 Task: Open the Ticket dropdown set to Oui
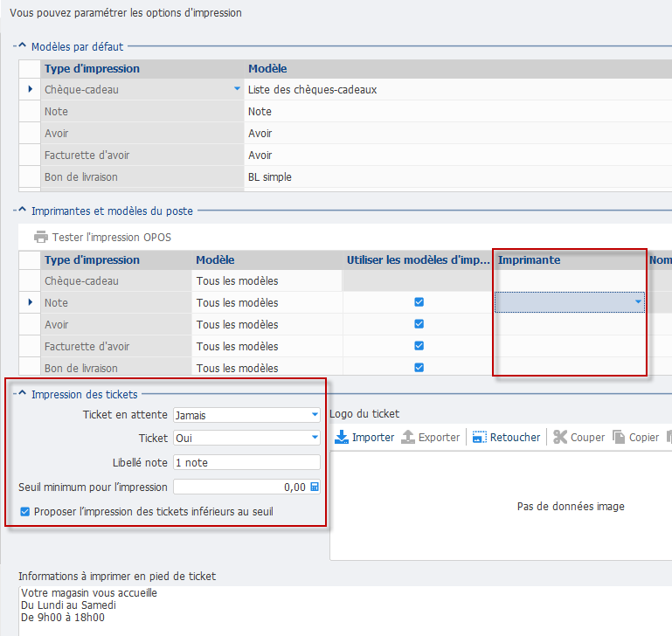315,438
